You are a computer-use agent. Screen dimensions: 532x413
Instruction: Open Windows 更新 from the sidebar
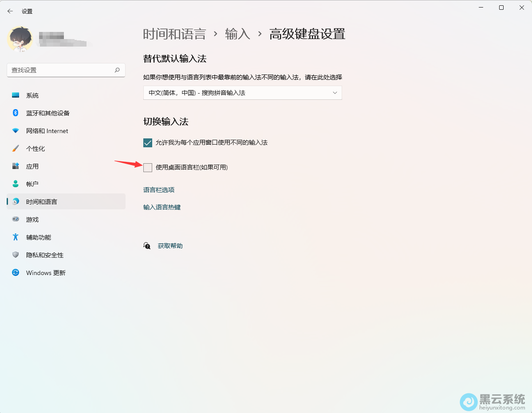coord(46,273)
